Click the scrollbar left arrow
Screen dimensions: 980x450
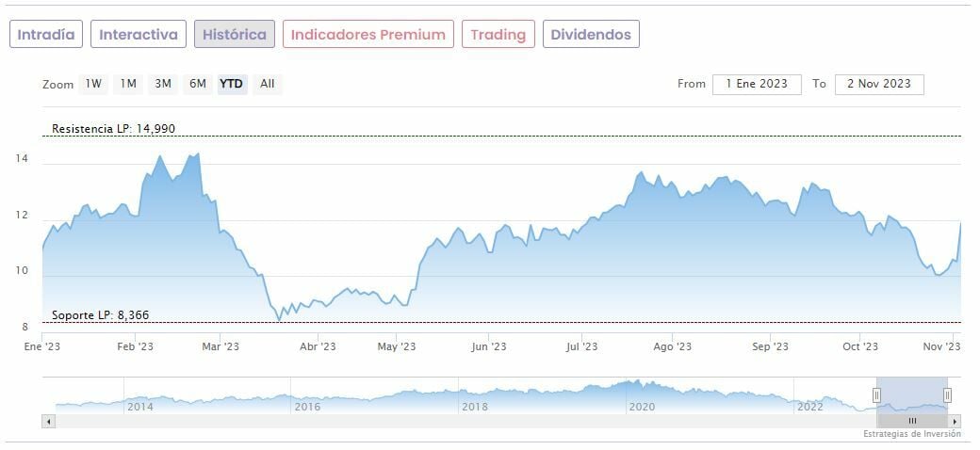tap(48, 421)
